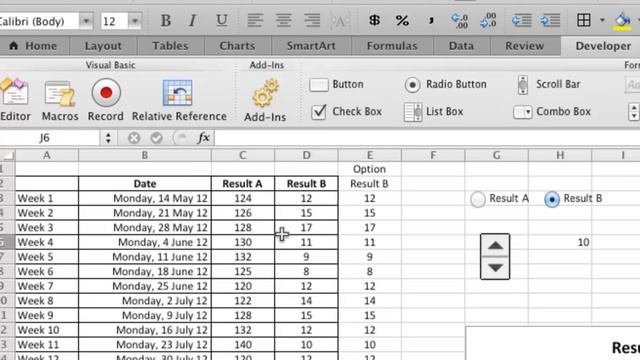Click spinner up arrow on sheet
640x360 pixels.
[x=495, y=246]
